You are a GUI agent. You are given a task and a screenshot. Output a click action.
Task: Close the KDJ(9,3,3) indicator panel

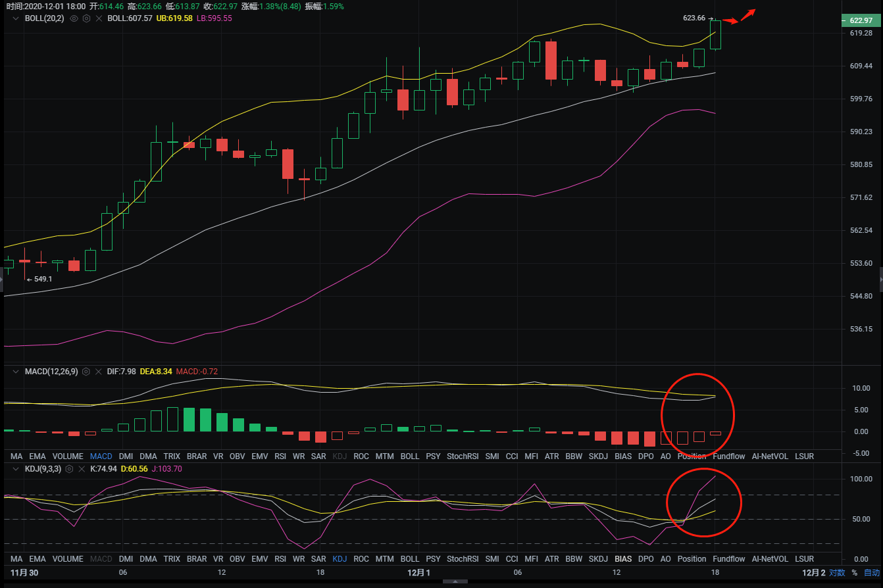[x=82, y=469]
